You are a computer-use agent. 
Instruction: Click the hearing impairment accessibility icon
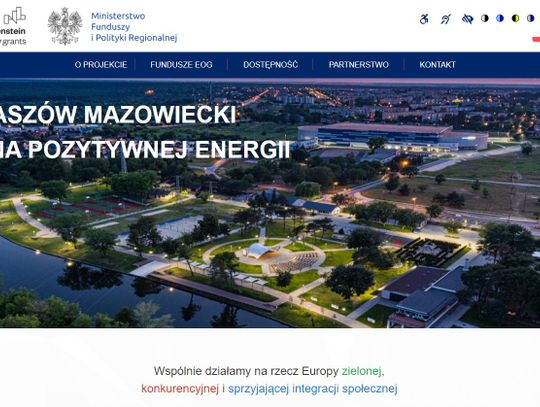tap(446, 19)
